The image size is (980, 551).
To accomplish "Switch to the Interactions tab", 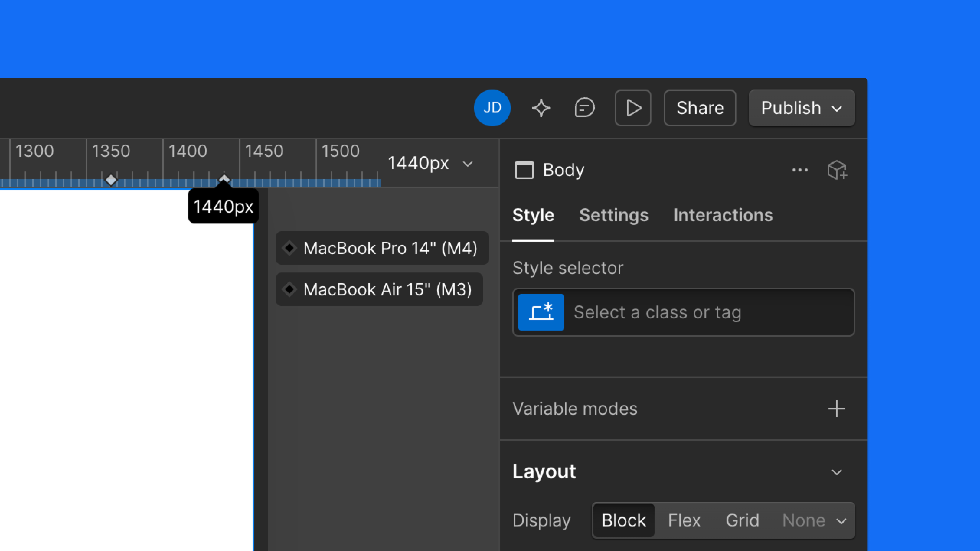I will click(x=723, y=215).
